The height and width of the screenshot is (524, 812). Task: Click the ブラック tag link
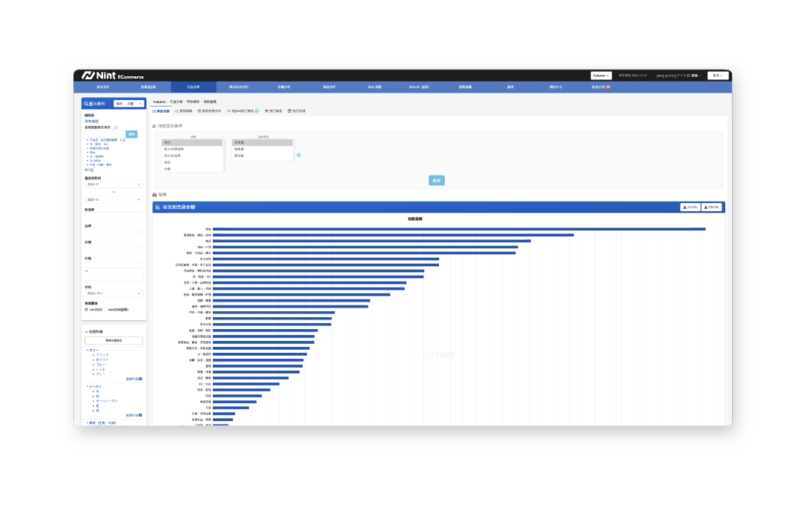pos(102,355)
